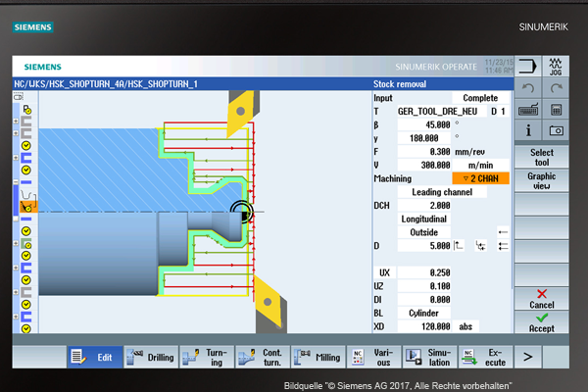Click the machine area switch icon

527,67
